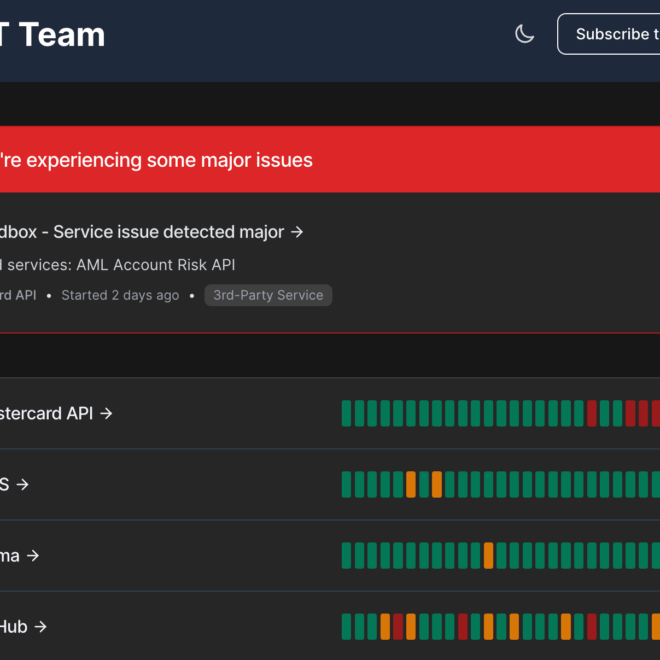This screenshot has width=660, height=660.
Task: Click the first green bar in Mastercard API row
Action: point(346,413)
